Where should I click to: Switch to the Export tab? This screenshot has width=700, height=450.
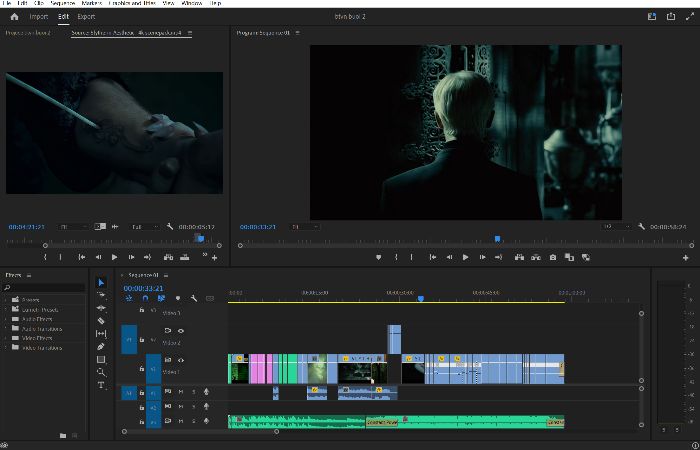[86, 17]
